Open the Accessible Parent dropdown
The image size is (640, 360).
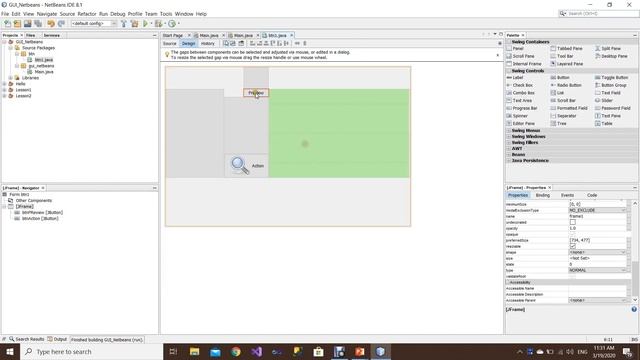597,300
